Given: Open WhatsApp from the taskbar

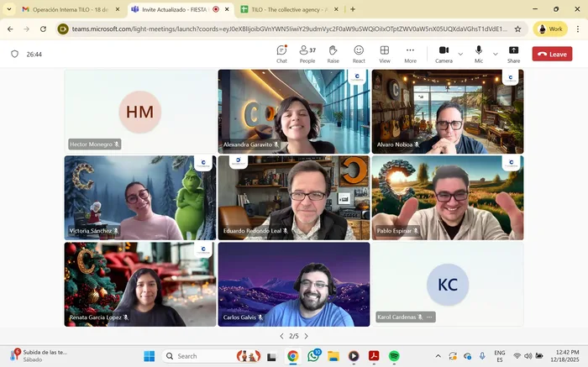Looking at the screenshot, I should pyautogui.click(x=313, y=356).
